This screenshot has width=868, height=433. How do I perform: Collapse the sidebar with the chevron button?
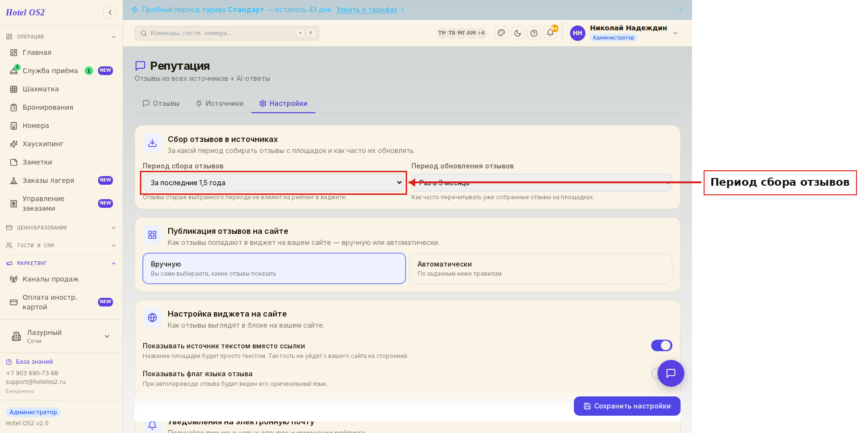[x=110, y=13]
